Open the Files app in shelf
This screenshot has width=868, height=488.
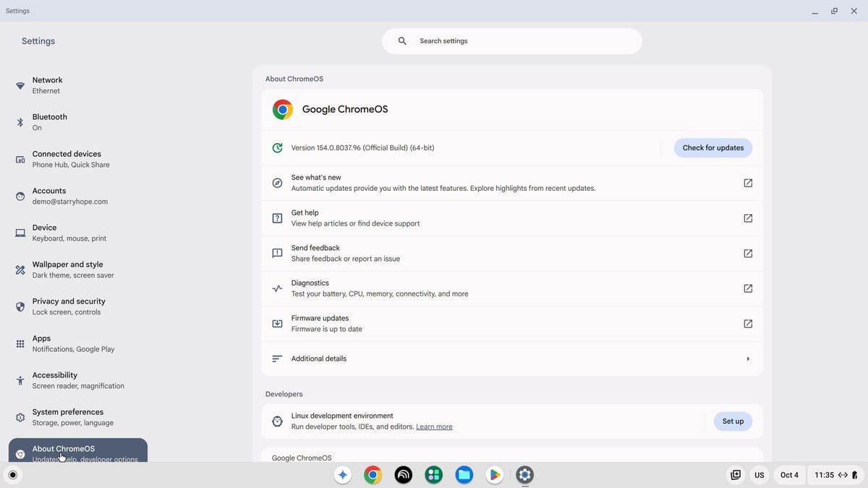(x=464, y=475)
